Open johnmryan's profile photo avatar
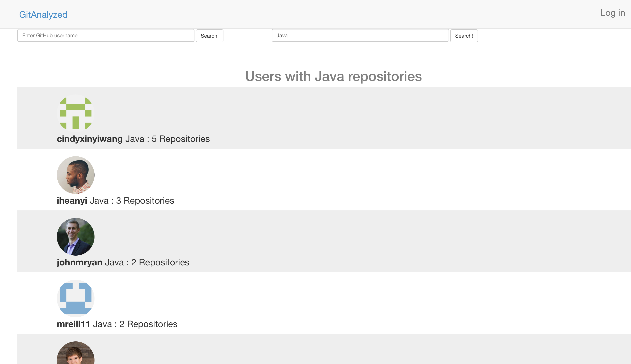This screenshot has width=631, height=364. 75,237
